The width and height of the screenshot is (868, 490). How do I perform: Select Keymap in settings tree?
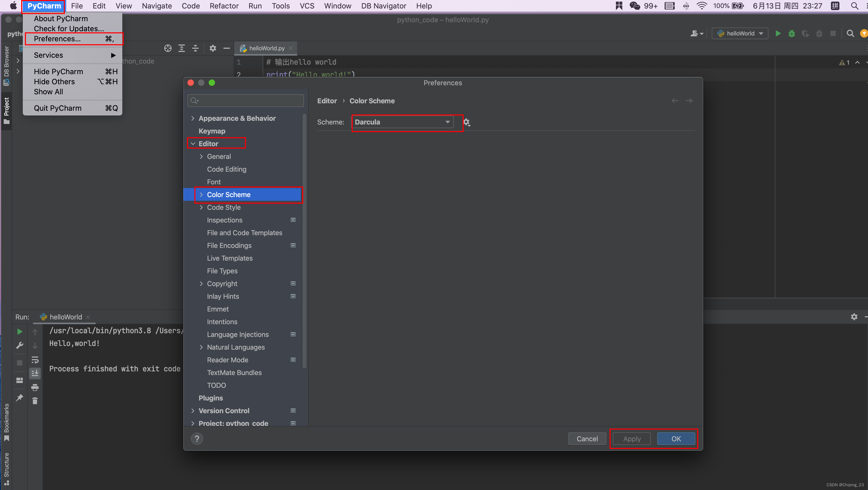[x=212, y=131]
